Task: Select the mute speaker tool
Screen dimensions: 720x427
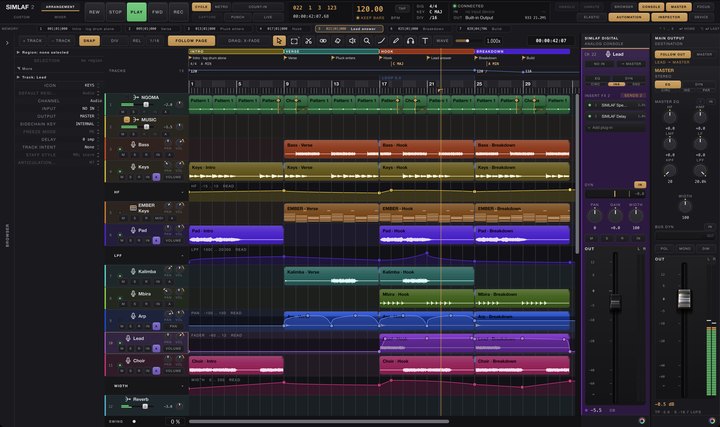Action: tap(352, 41)
